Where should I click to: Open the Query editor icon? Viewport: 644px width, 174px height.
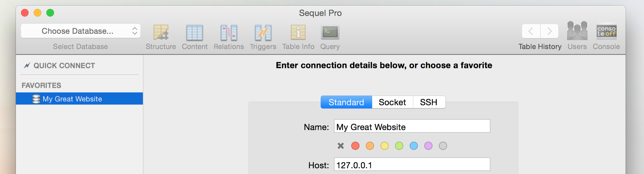click(x=330, y=32)
